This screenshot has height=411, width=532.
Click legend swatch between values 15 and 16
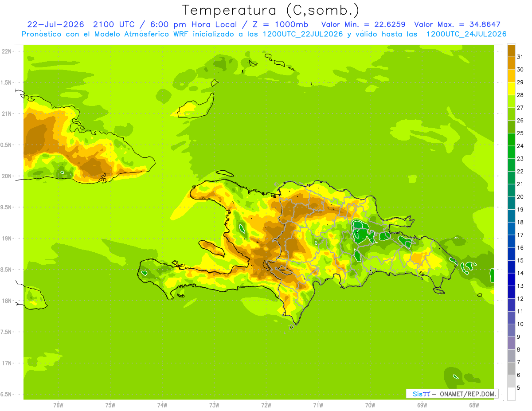tap(511, 254)
